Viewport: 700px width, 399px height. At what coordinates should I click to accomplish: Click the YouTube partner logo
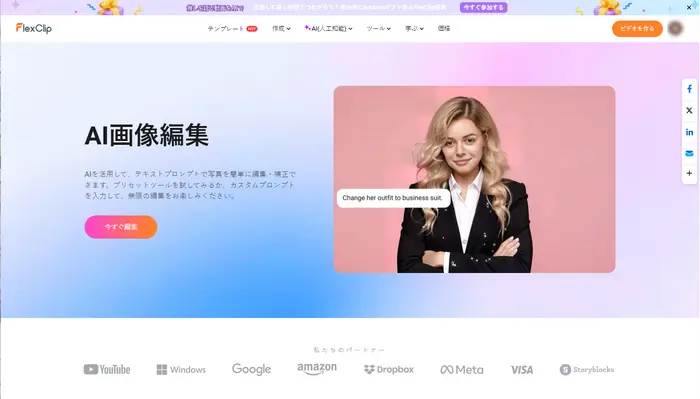click(107, 370)
